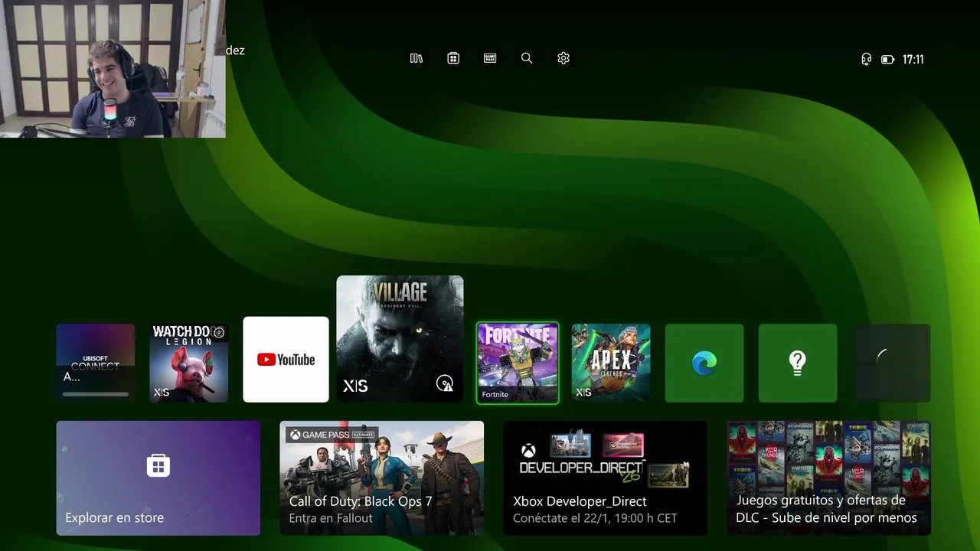The height and width of the screenshot is (551, 980).
Task: Click the storage warning icon on Village tile
Action: [444, 383]
